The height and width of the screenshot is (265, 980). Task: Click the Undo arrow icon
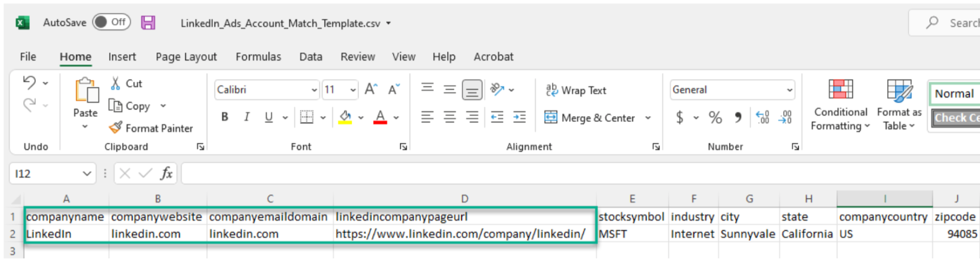tap(29, 83)
